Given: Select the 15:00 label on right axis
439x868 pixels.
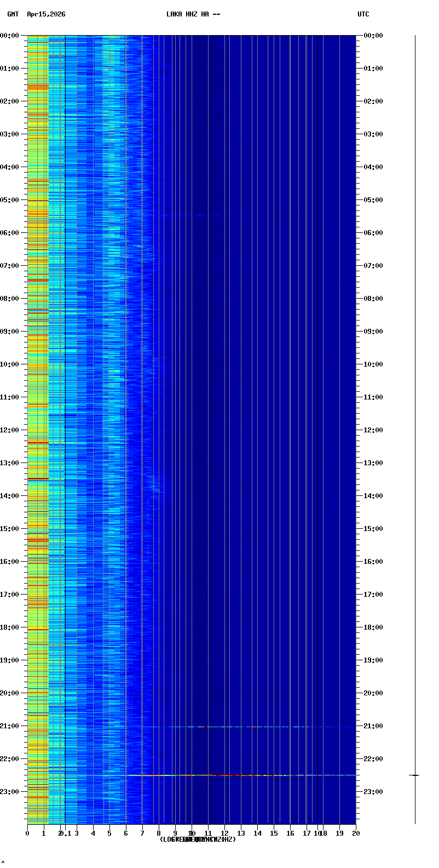Looking at the screenshot, I should [373, 529].
